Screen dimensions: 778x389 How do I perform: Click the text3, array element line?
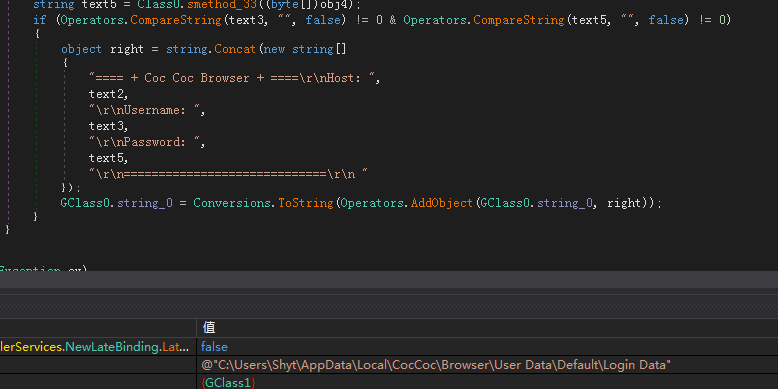point(109,127)
